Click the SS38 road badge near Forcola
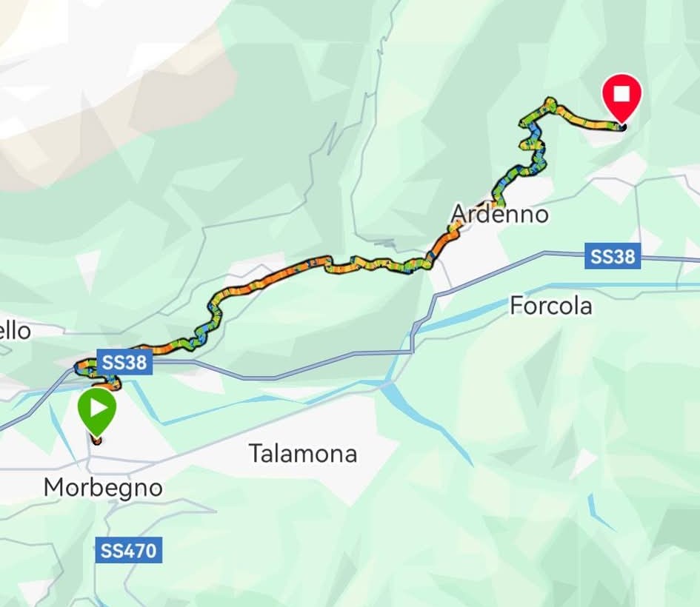The height and width of the screenshot is (607, 700). [x=613, y=256]
